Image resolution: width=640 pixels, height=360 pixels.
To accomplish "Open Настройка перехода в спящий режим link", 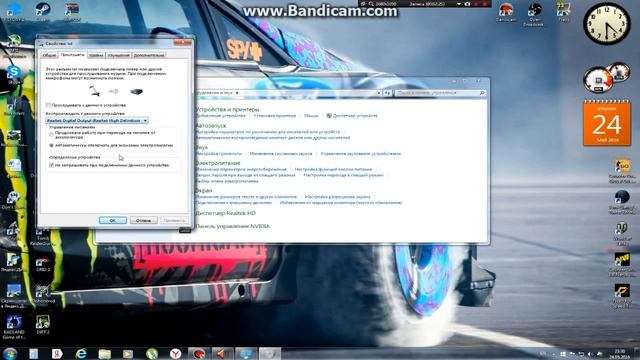I will (343, 175).
